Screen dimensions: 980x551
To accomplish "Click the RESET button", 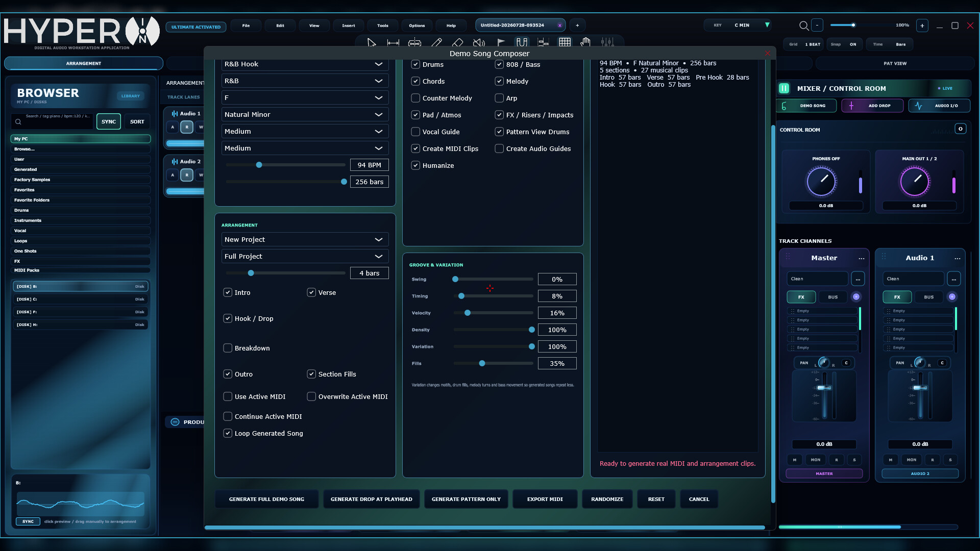I will [656, 499].
